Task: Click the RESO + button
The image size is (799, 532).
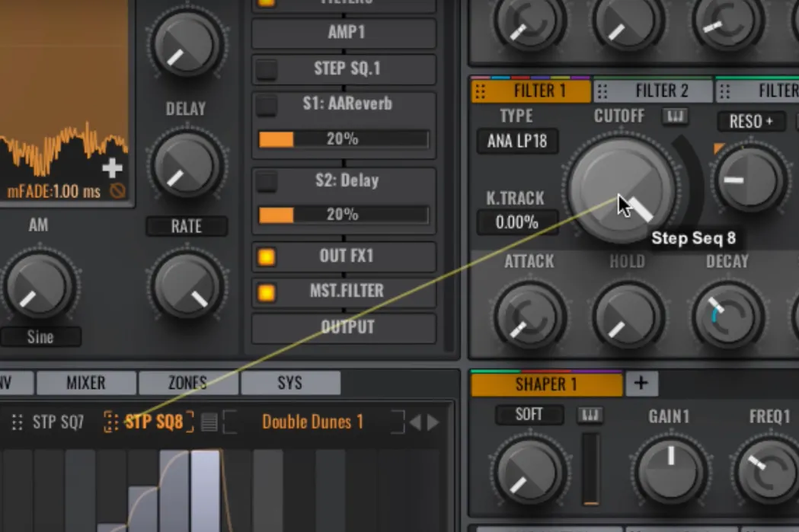Action: (x=750, y=122)
